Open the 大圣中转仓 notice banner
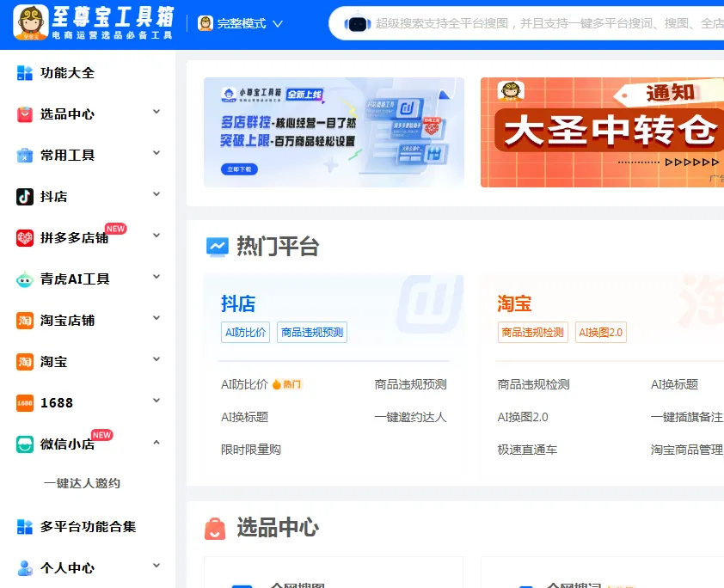 pyautogui.click(x=602, y=132)
